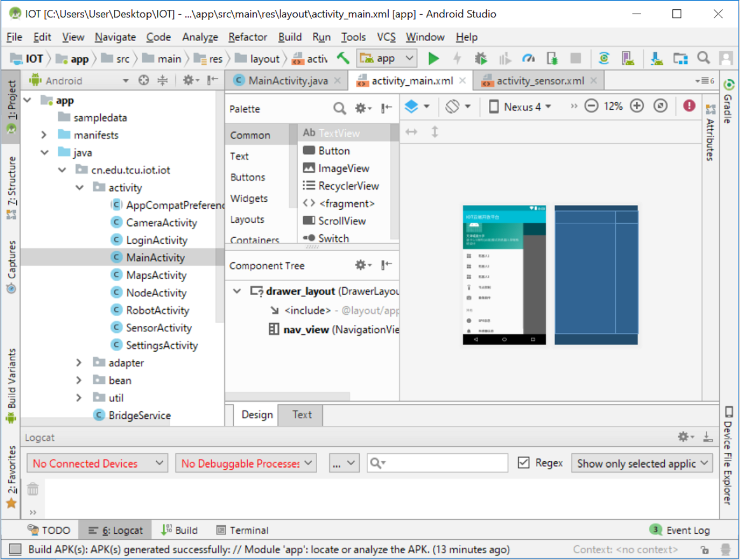Click the Logcat search input field
The image size is (740, 560).
pos(437,463)
